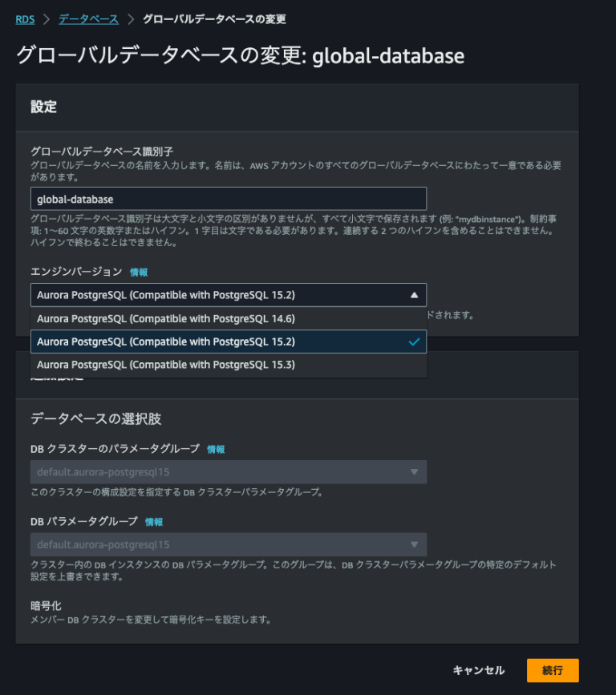Collapse the engine version dropdown arrow
616x695 pixels.
pyautogui.click(x=415, y=295)
